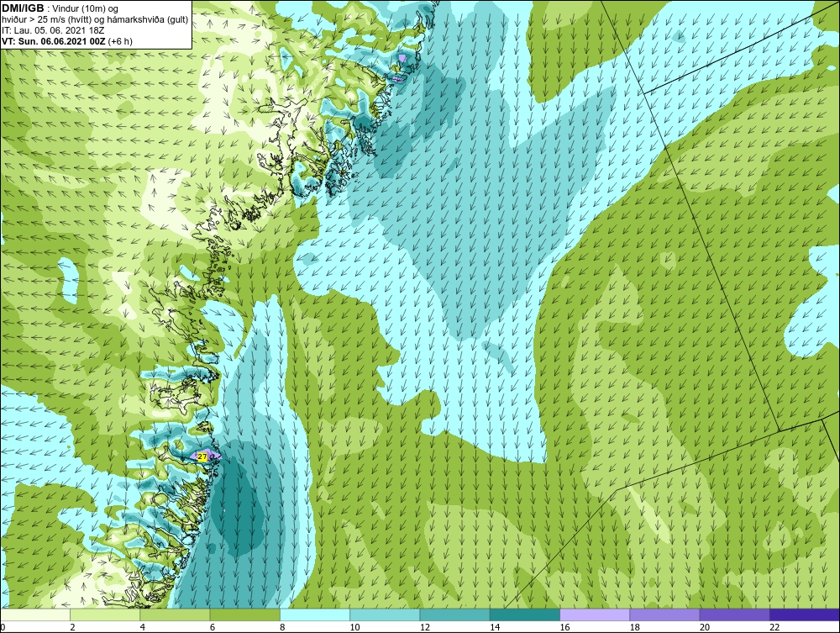Click the 16-18 m/s lavender legend swatch
The height and width of the screenshot is (633, 840).
595,615
